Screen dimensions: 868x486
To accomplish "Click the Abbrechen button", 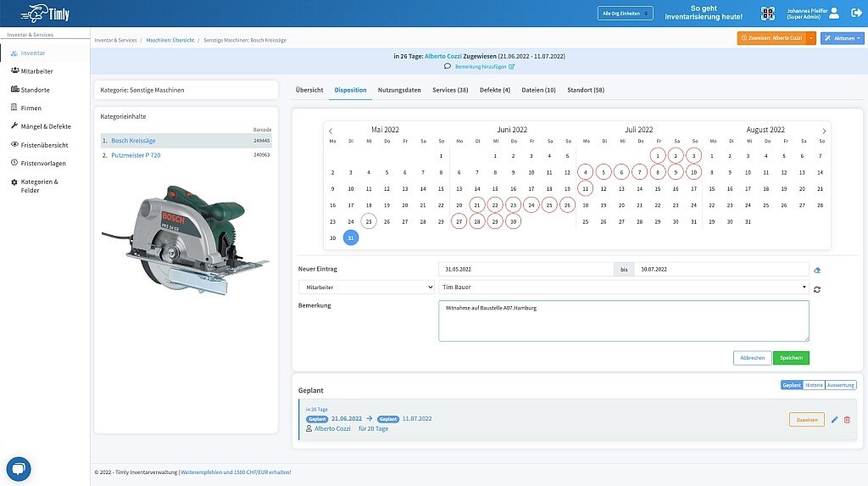I will click(x=753, y=358).
